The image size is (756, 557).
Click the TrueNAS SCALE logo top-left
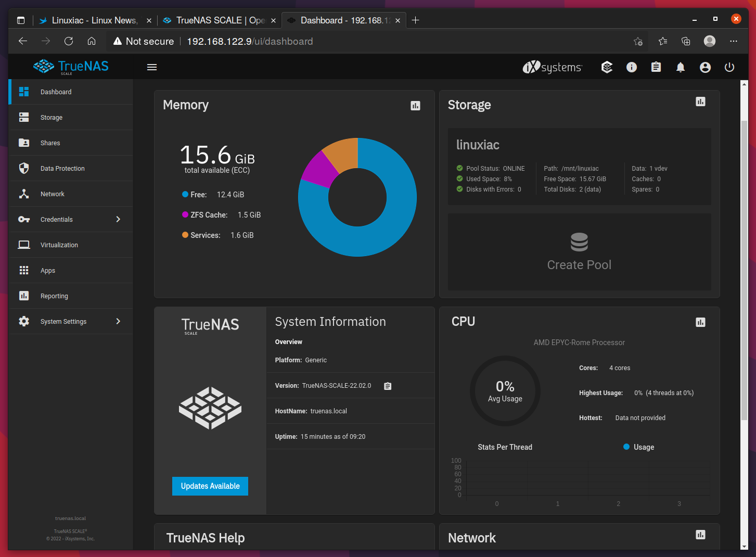[x=71, y=67]
